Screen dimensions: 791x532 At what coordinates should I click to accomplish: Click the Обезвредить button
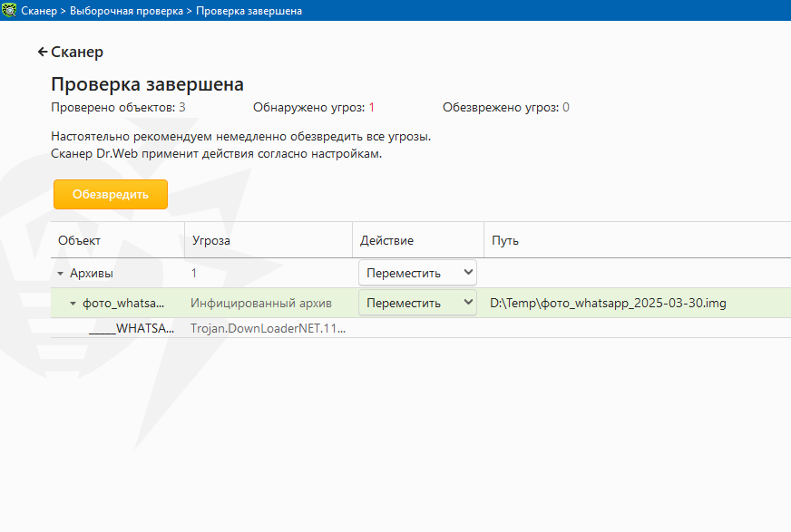(111, 195)
